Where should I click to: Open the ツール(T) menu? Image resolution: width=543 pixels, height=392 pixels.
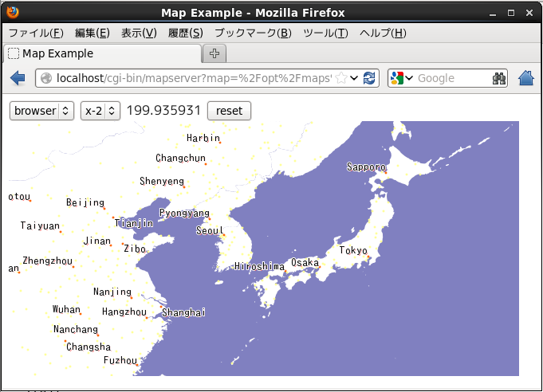point(325,33)
